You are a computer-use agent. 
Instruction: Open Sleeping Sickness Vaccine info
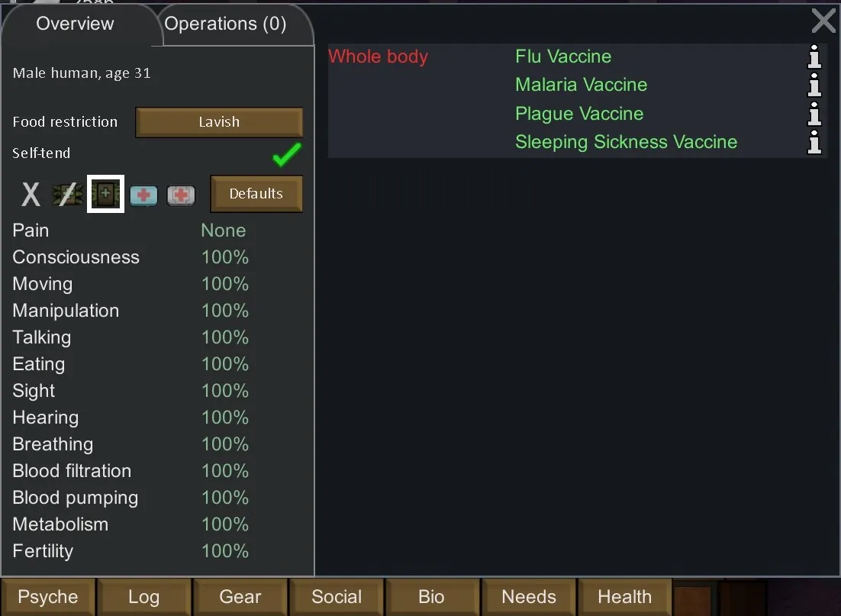click(x=814, y=142)
